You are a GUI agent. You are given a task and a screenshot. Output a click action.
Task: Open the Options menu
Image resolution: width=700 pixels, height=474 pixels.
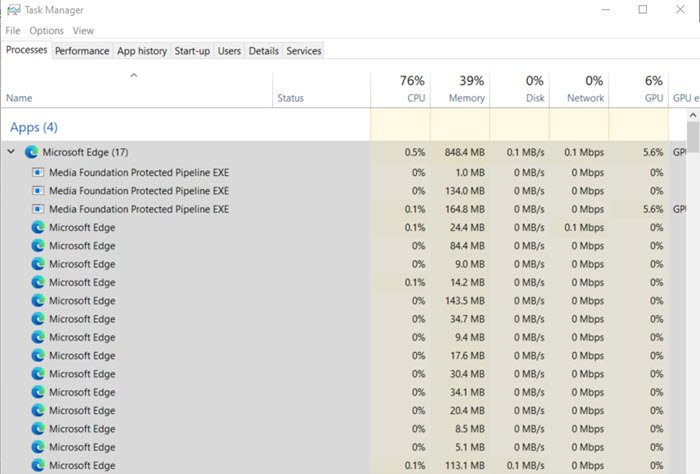point(46,31)
